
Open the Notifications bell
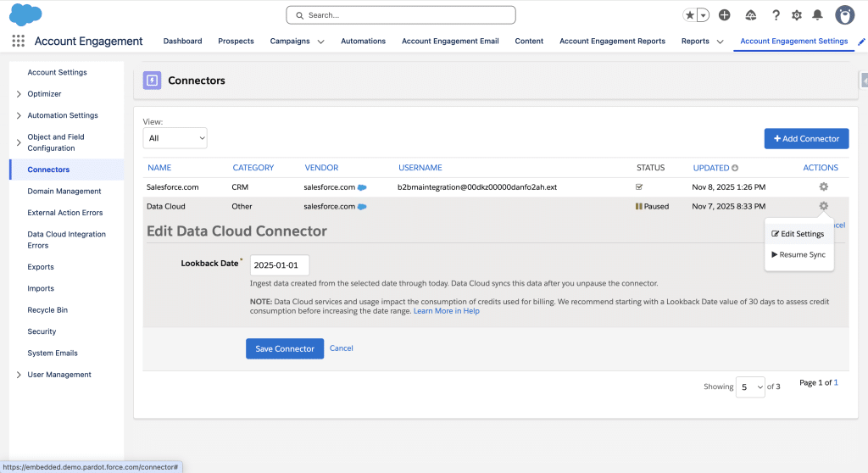[x=817, y=15]
